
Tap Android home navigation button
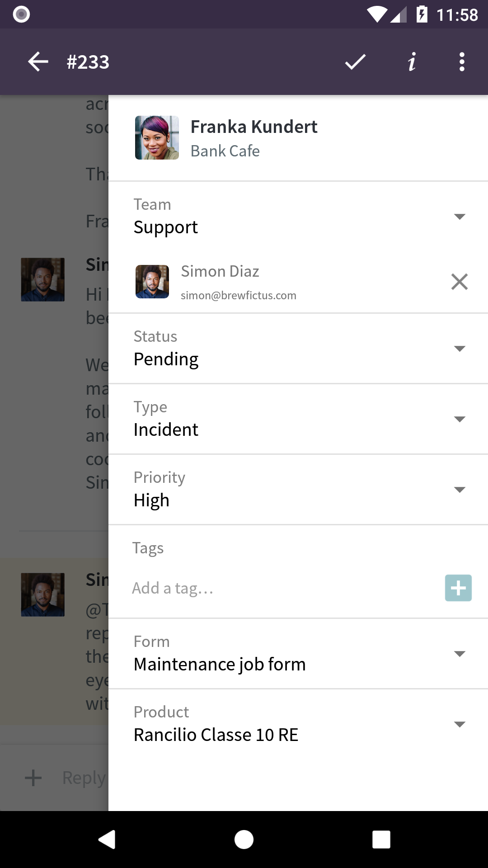(244, 840)
